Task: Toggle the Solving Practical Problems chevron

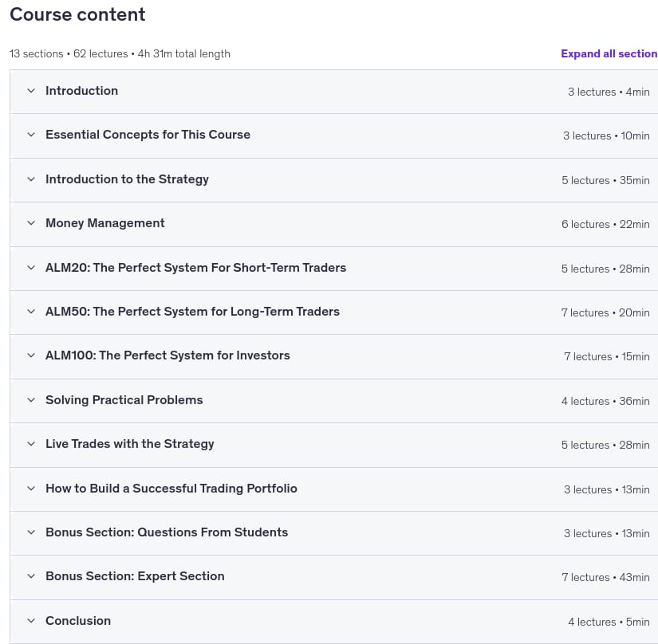Action: click(x=31, y=400)
